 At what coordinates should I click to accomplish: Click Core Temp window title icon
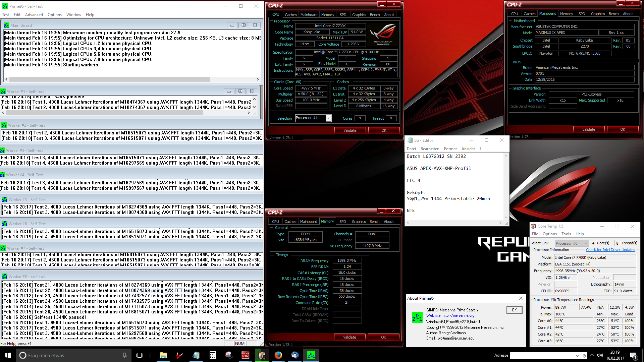pos(533,226)
